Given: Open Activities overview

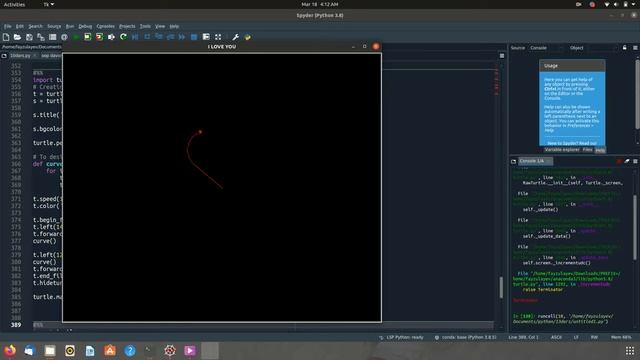Looking at the screenshot, I should point(14,4).
